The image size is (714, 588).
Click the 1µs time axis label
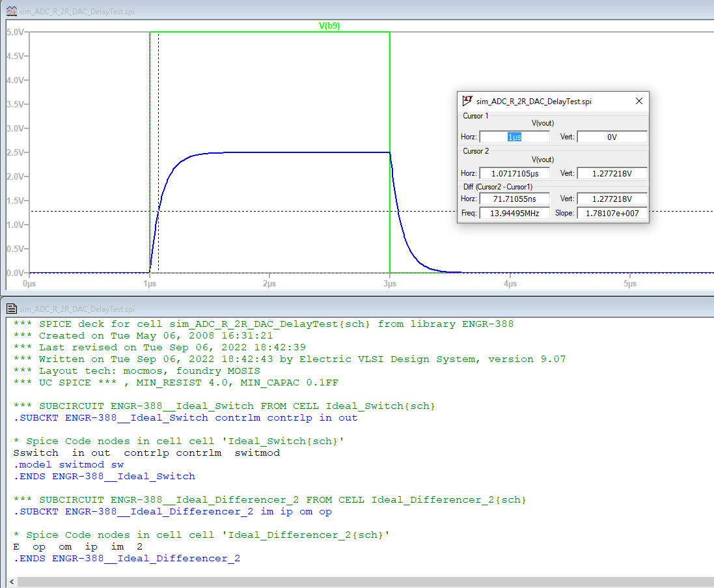point(150,284)
